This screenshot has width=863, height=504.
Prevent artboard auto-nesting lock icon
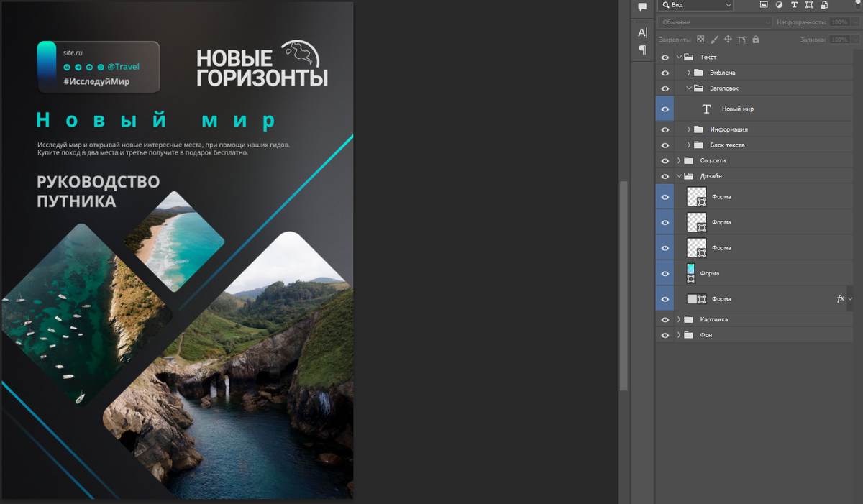click(741, 40)
